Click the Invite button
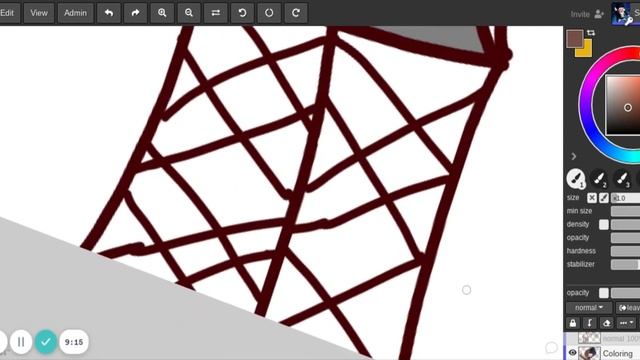The image size is (640, 360). (x=587, y=14)
